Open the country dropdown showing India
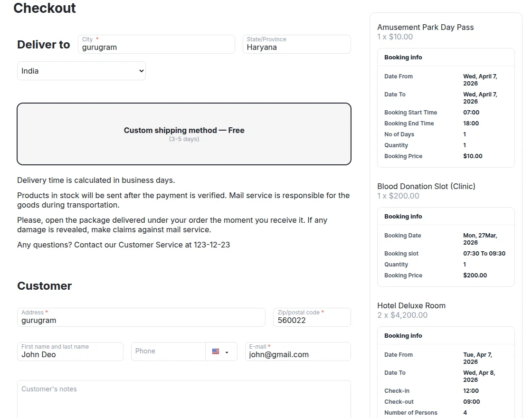This screenshot has height=418, width=532. 81,70
